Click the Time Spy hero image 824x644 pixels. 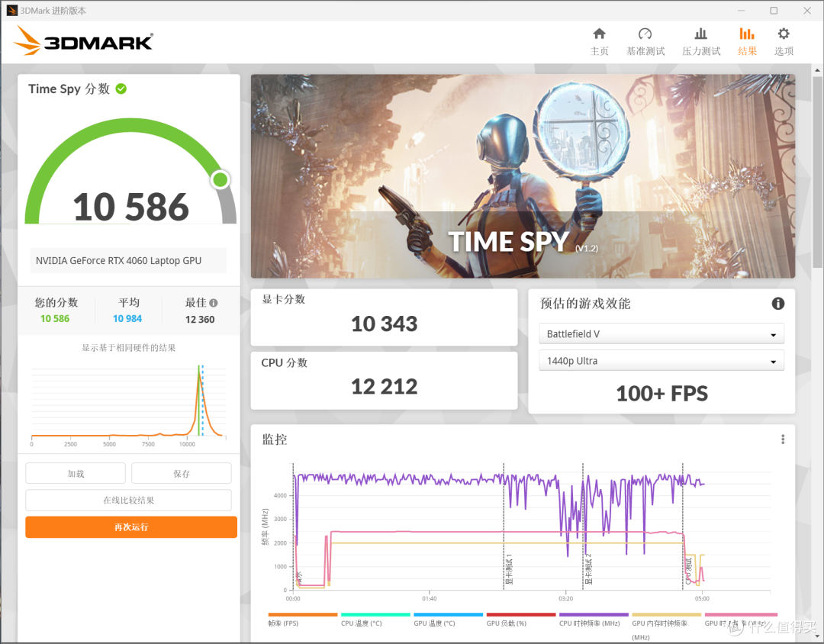523,176
